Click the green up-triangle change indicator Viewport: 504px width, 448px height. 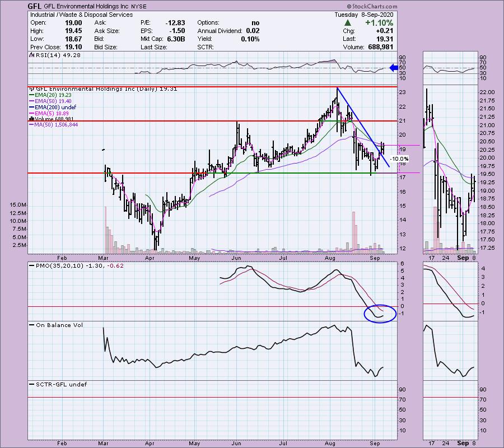347,23
